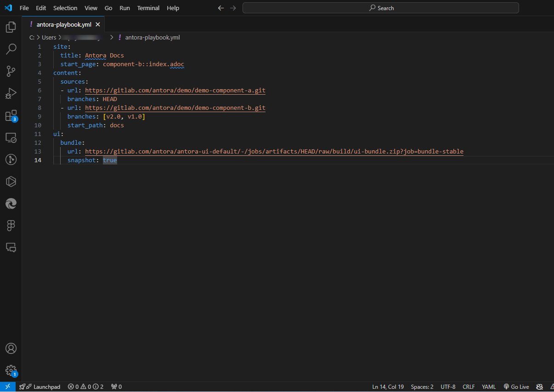Screen dimensions: 554x392
Task: Click '[v2.0, v1.0]' branches value
Action: click(124, 117)
